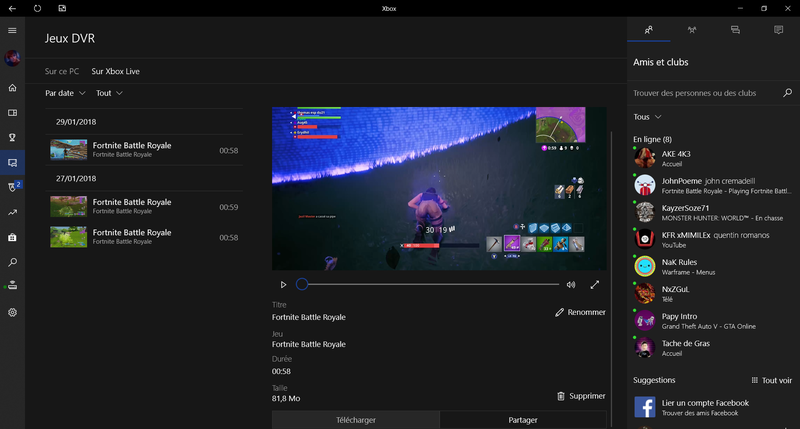Open the Store bag icon in sidebar

tap(12, 237)
